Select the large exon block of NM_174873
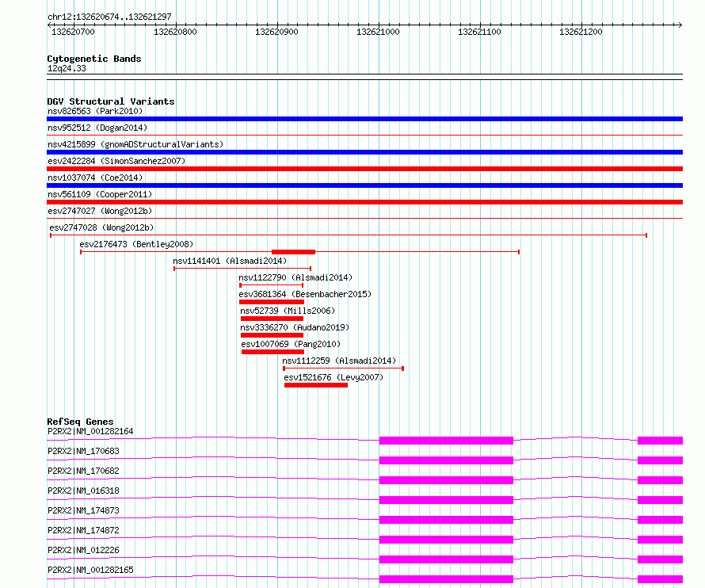 [x=446, y=520]
